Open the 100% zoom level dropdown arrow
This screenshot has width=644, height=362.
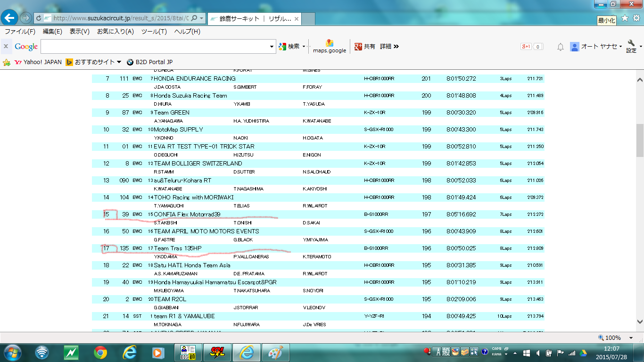coord(631,338)
